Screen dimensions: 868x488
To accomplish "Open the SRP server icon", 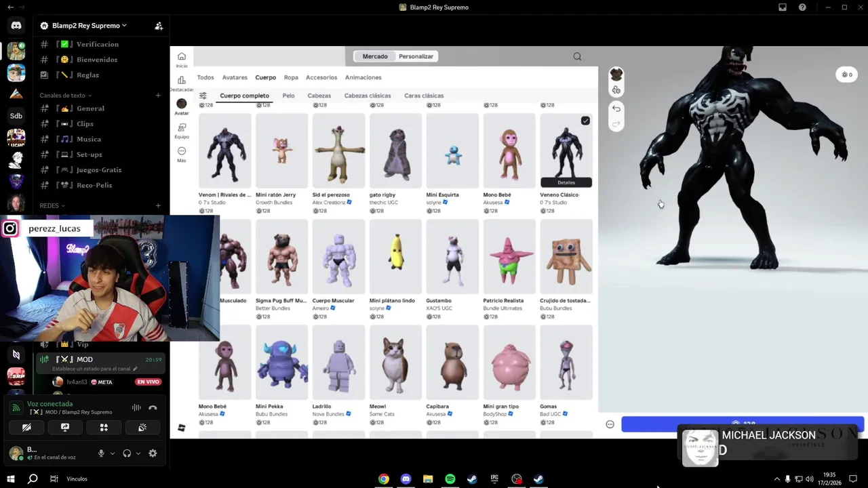I will (16, 376).
